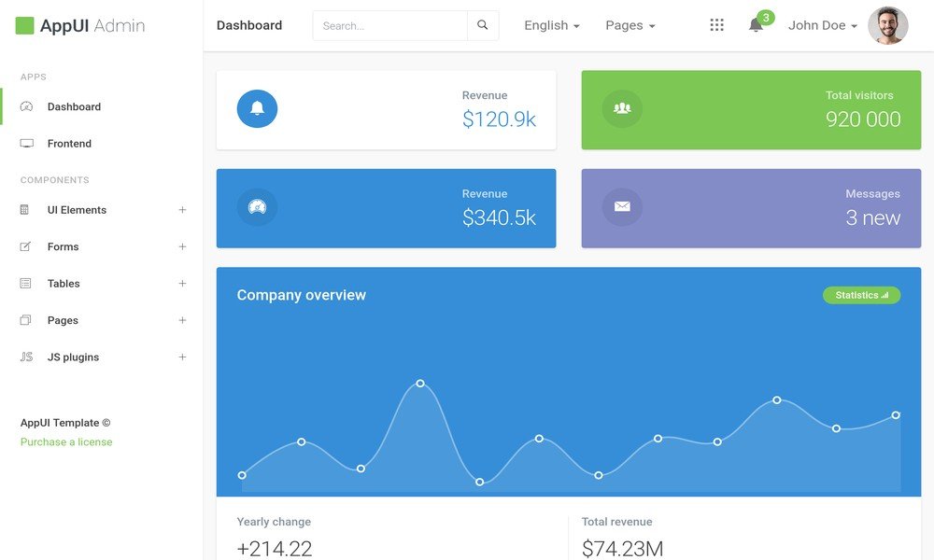934x560 pixels.
Task: Click the +214.22 value
Action: tap(275, 548)
